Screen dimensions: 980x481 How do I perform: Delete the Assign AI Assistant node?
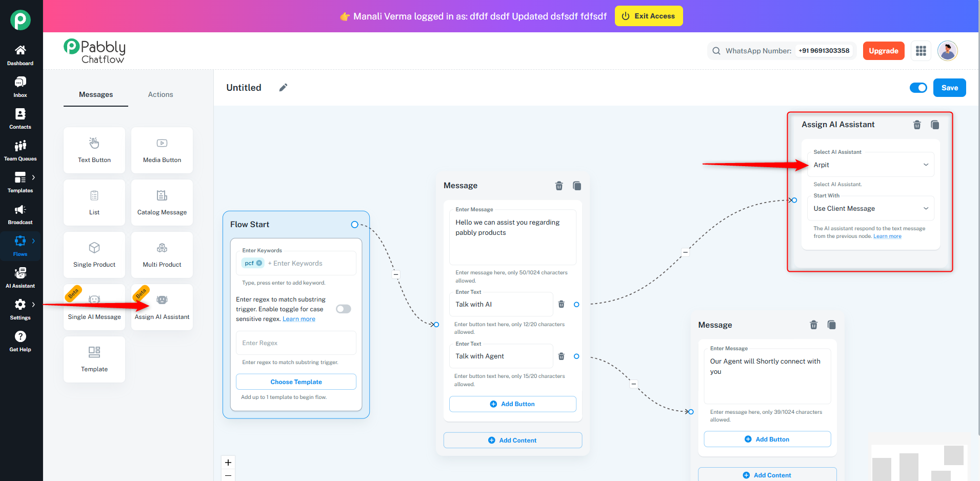pos(917,125)
